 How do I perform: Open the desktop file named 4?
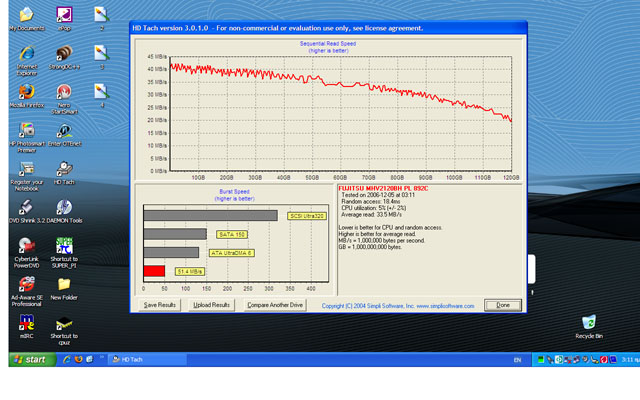pos(102,96)
